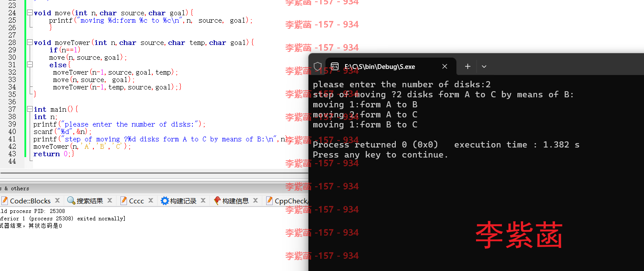Switch to the 搜索结果 log tab

pyautogui.click(x=90, y=201)
